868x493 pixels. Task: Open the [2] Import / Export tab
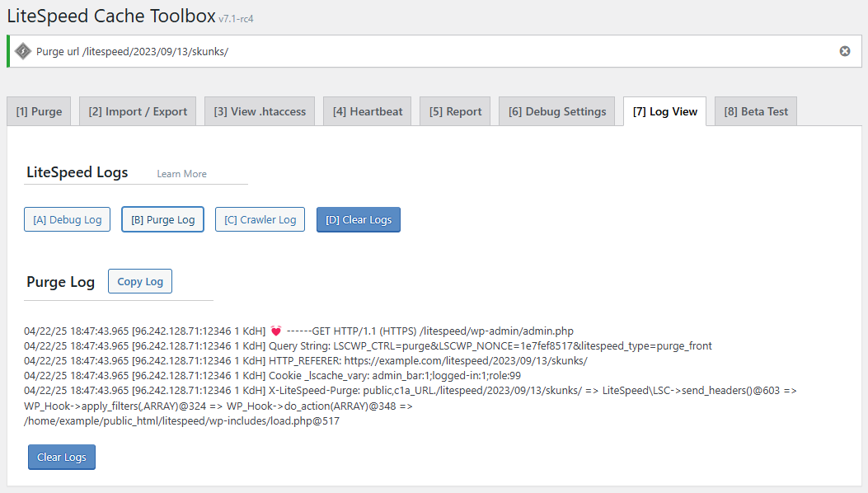(x=138, y=111)
